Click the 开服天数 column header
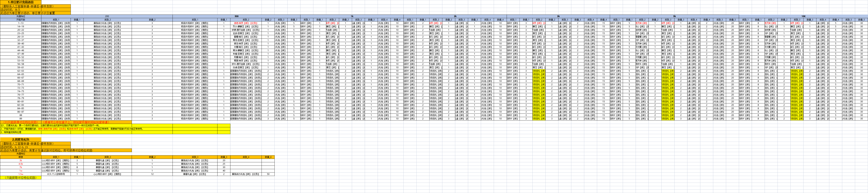 (x=21, y=20)
